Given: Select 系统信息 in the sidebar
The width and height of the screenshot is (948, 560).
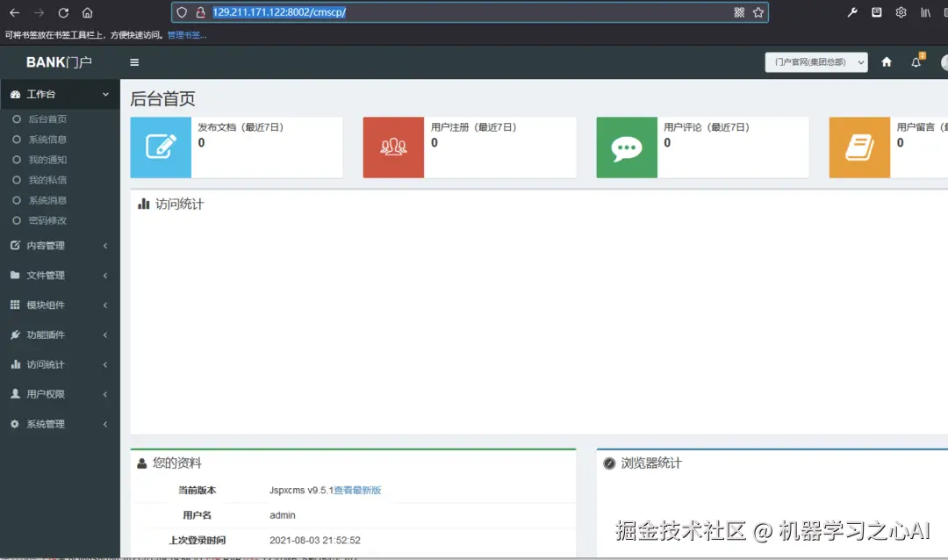Looking at the screenshot, I should pyautogui.click(x=47, y=140).
